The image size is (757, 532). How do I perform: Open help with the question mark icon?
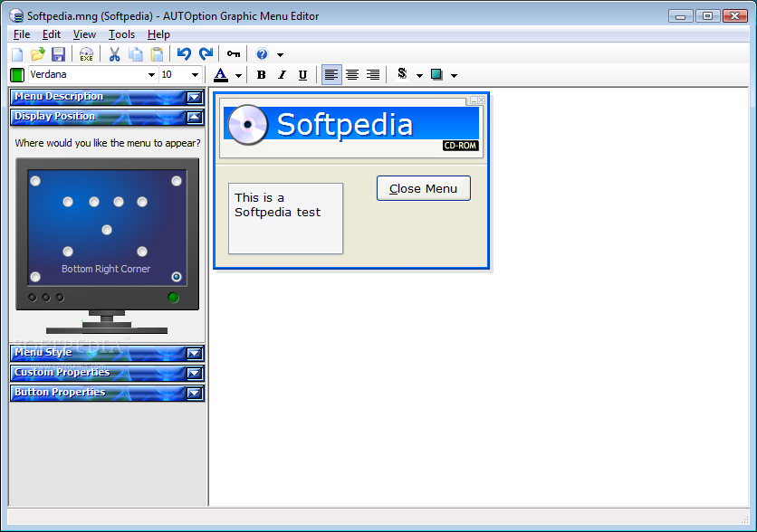[262, 54]
